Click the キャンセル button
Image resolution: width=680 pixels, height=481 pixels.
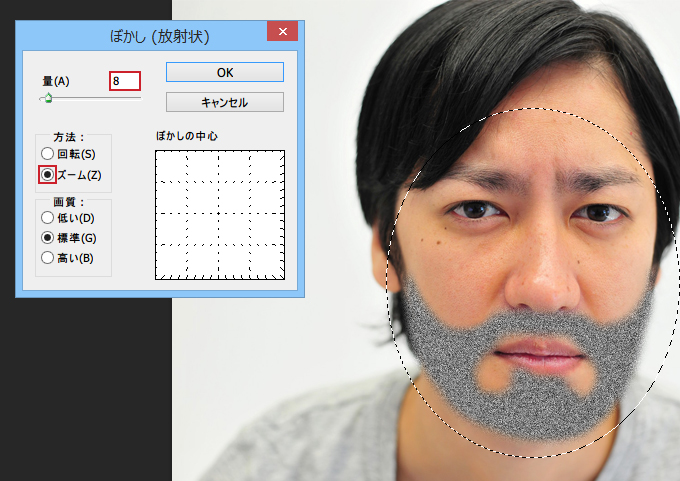225,102
